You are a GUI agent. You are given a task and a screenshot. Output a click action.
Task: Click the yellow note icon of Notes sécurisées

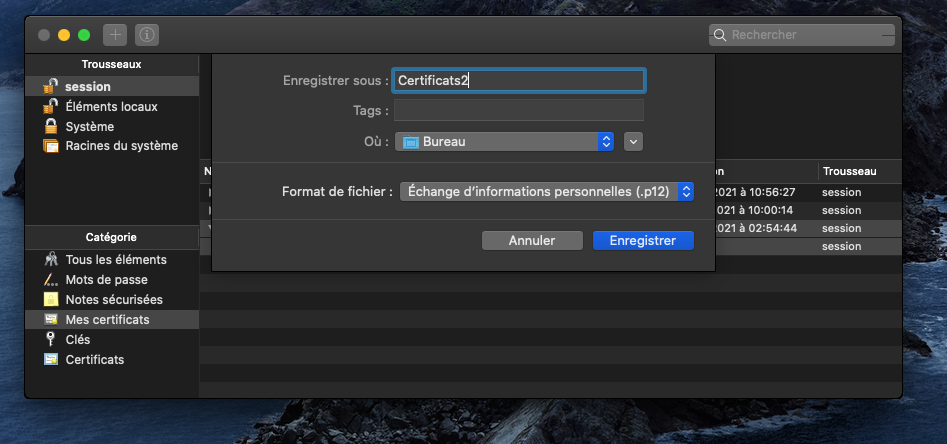click(51, 300)
